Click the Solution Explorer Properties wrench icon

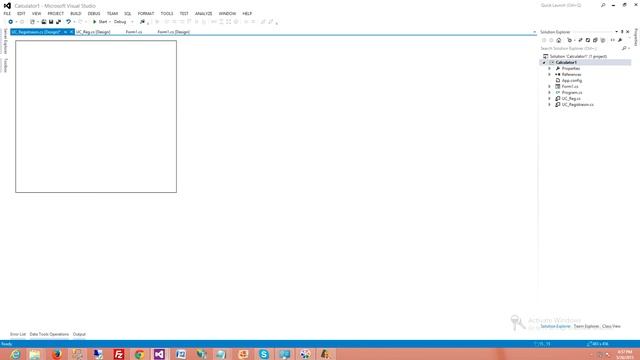620,40
